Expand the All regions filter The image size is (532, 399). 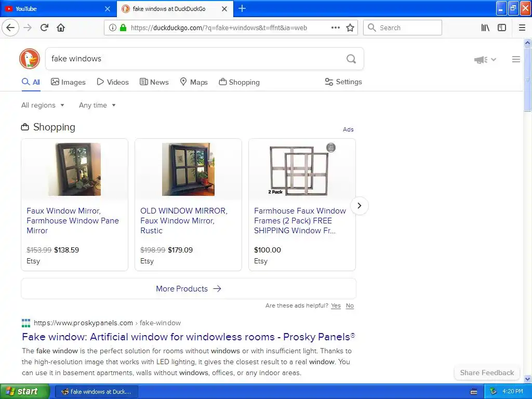tap(43, 105)
